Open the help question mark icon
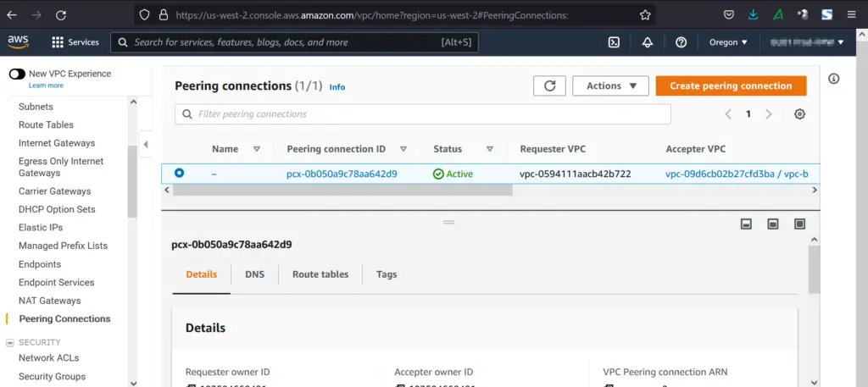The width and height of the screenshot is (868, 387). click(682, 42)
